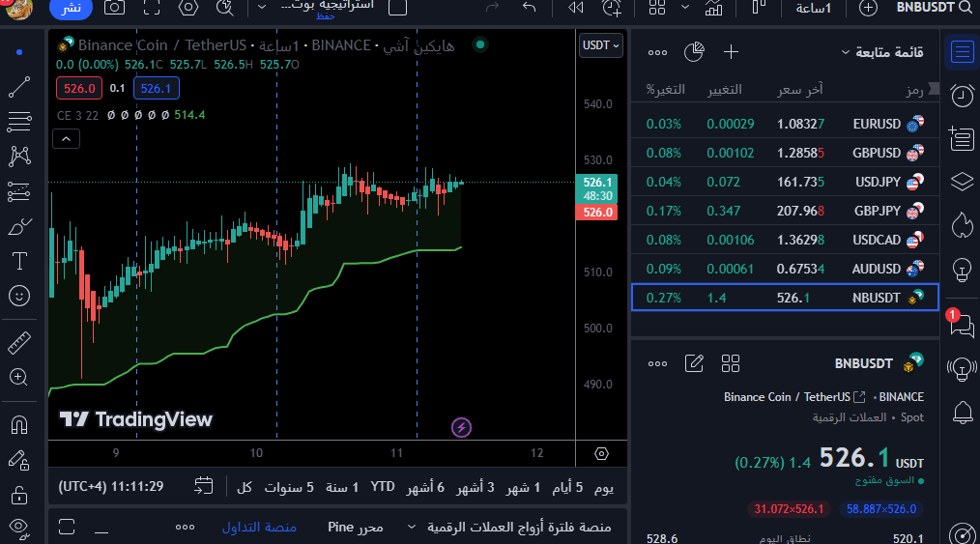Open object tree layers panel
Screen dimensions: 980x544
point(962,182)
